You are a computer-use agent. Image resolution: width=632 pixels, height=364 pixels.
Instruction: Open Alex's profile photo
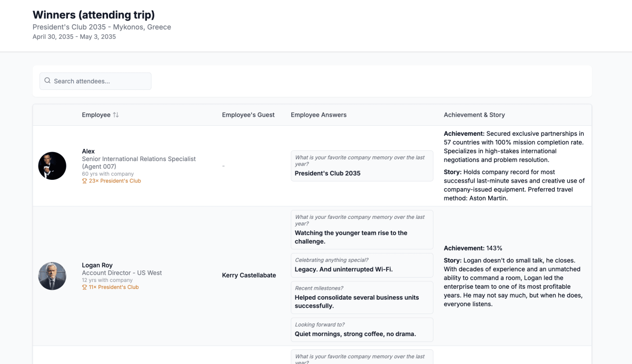[52, 166]
